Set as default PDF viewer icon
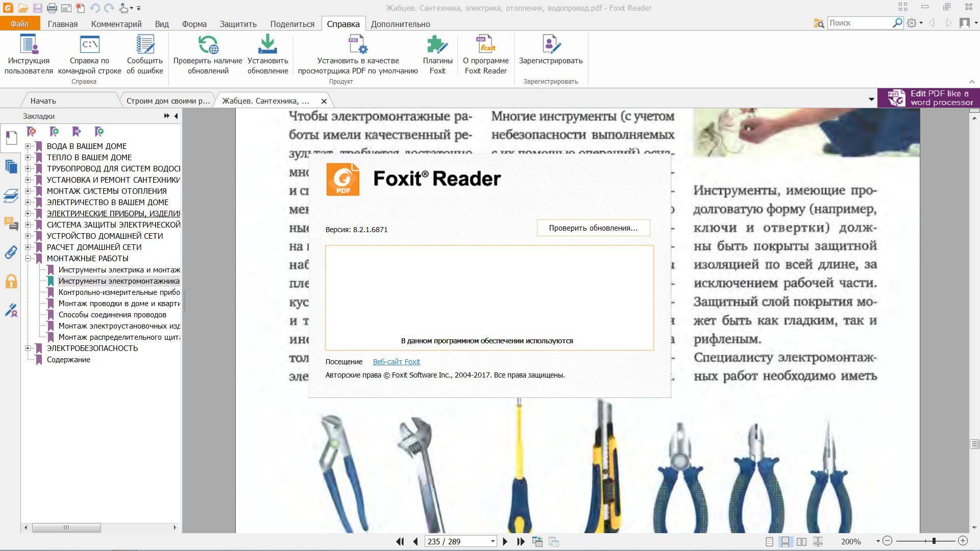980x551 pixels. pos(358,55)
